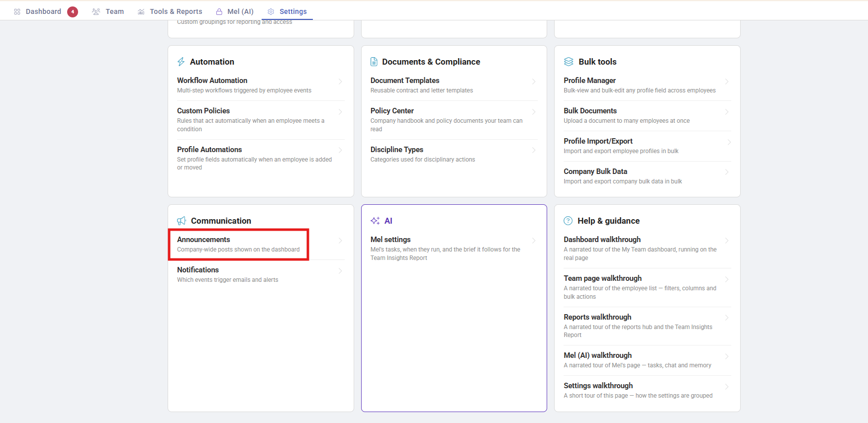Screen dimensions: 868x423
Task: Click the arrow next to Notifications
Action: tap(340, 271)
